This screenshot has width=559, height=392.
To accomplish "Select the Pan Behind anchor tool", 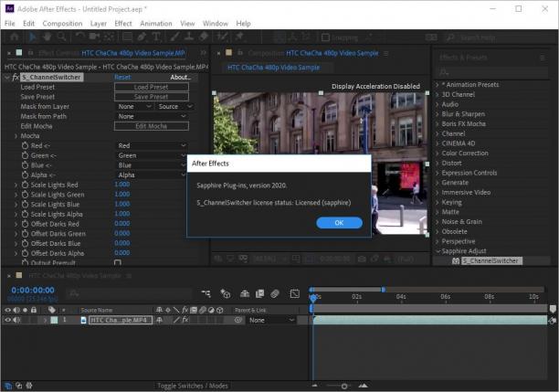I will click(x=109, y=37).
